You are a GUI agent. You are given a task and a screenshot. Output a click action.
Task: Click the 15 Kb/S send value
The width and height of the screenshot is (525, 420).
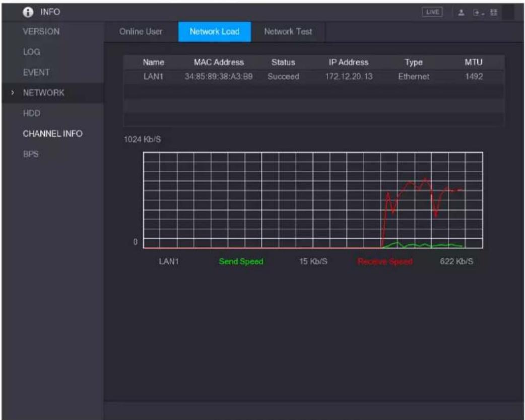[x=313, y=261]
